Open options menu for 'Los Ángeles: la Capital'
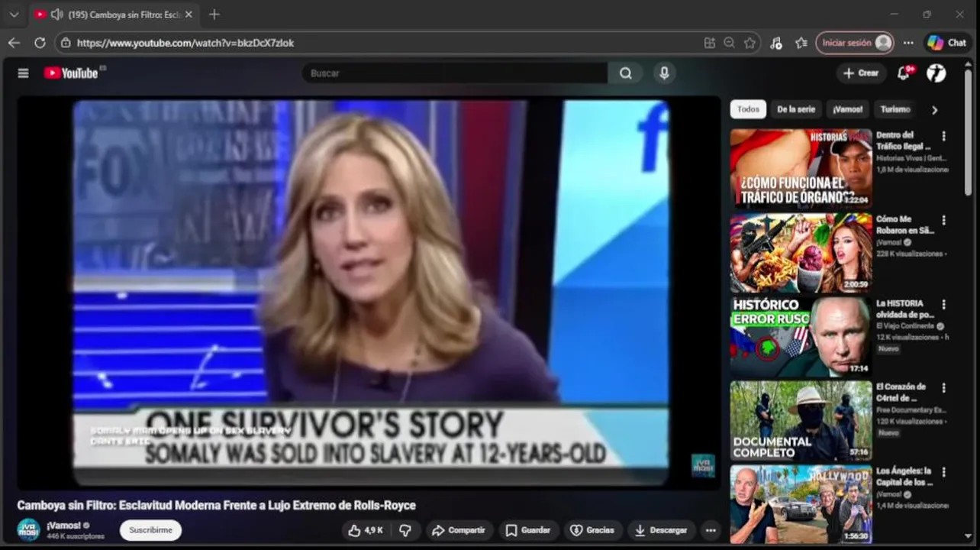The image size is (980, 550). click(x=943, y=472)
